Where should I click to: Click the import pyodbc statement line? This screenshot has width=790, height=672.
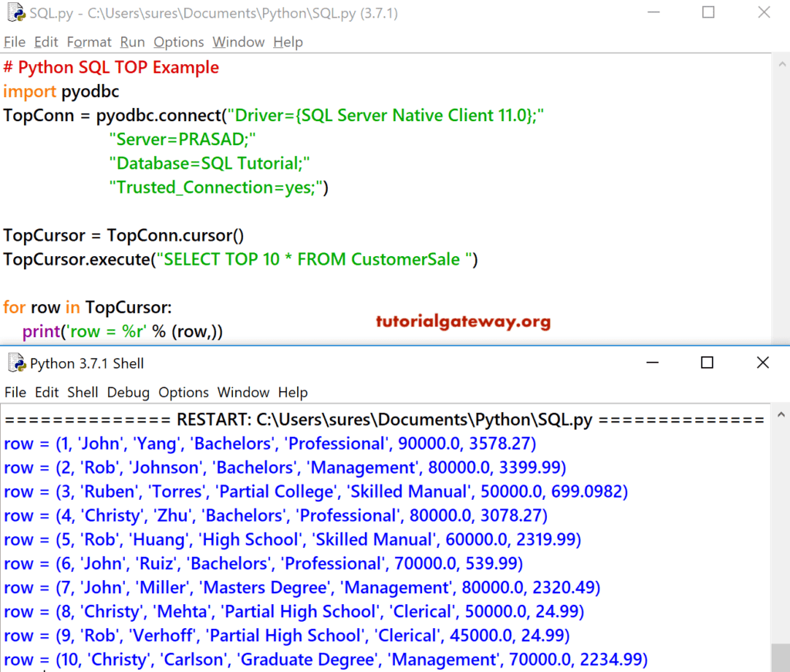pos(61,91)
